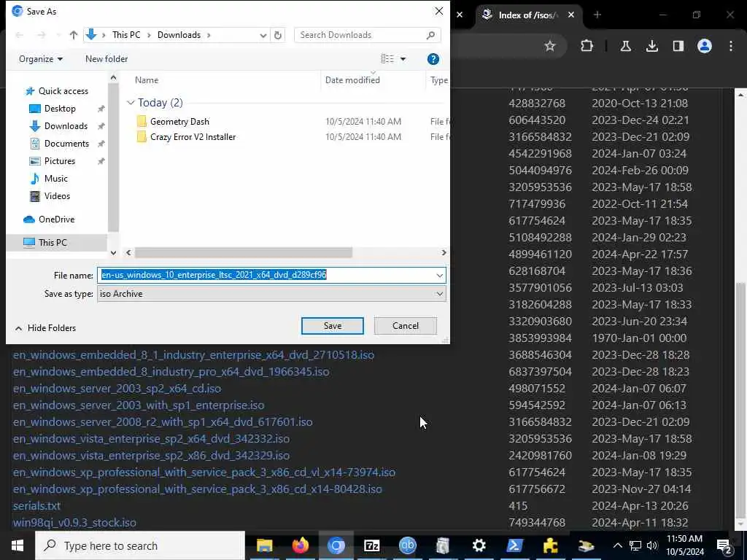747x560 pixels.
Task: Click This PC in the address breadcrumb
Action: click(126, 35)
